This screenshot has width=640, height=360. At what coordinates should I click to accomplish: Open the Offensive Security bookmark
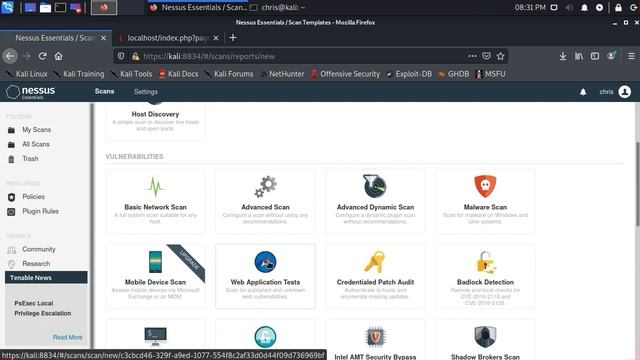pyautogui.click(x=345, y=74)
